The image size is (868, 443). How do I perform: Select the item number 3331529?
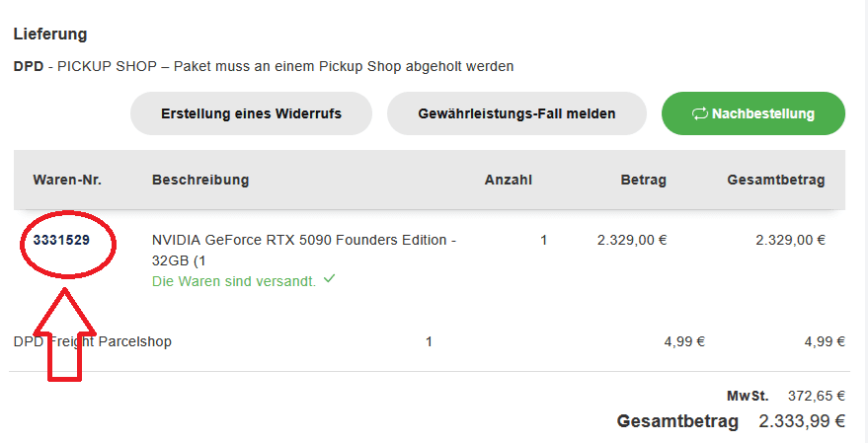[61, 240]
